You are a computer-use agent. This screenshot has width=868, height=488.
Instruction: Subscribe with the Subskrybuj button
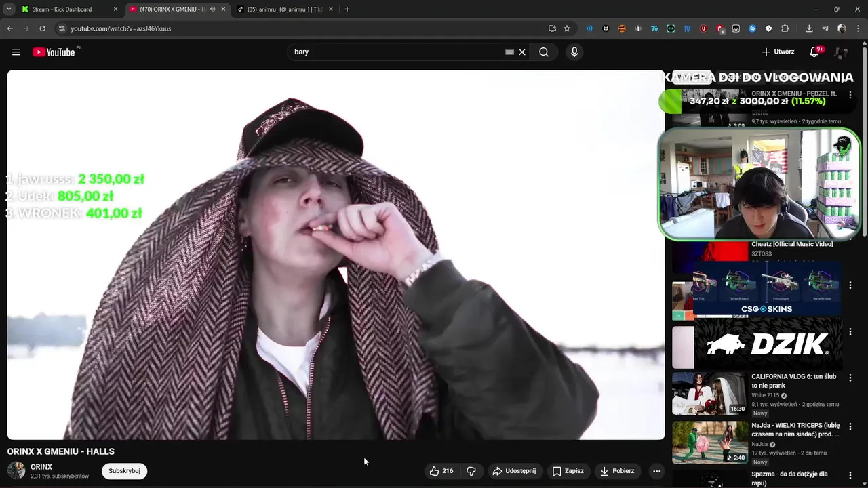tap(124, 471)
